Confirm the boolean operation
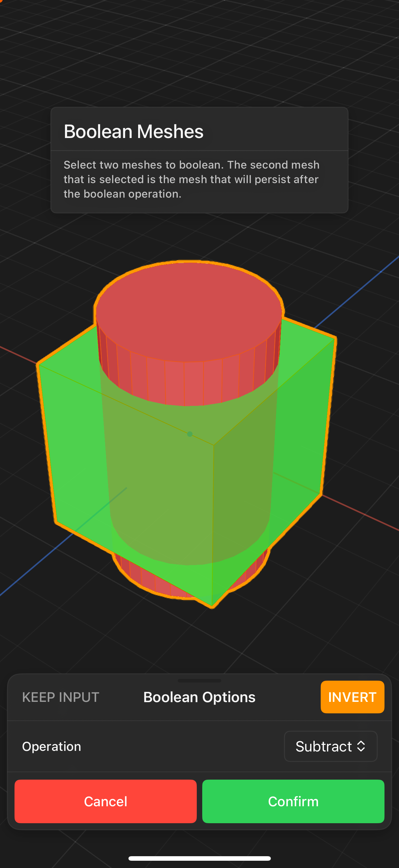The height and width of the screenshot is (868, 399). pyautogui.click(x=293, y=801)
